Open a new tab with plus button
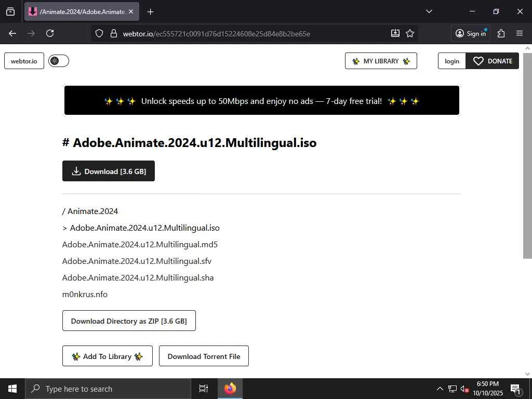Image resolution: width=532 pixels, height=399 pixels. [150, 12]
